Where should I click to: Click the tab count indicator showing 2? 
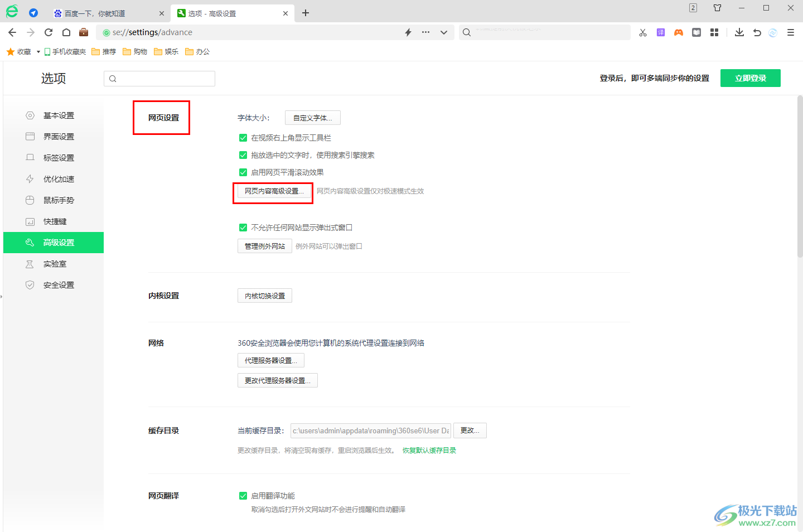tap(693, 8)
